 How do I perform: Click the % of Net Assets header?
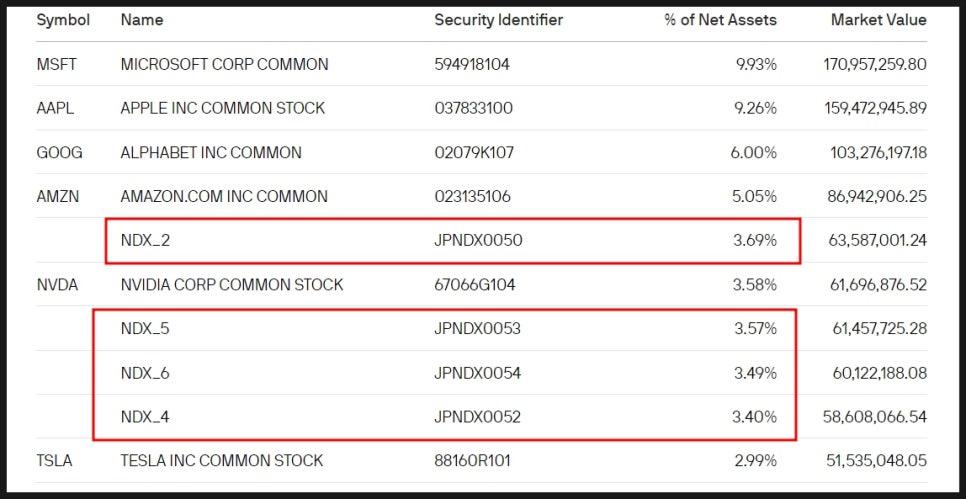[720, 20]
